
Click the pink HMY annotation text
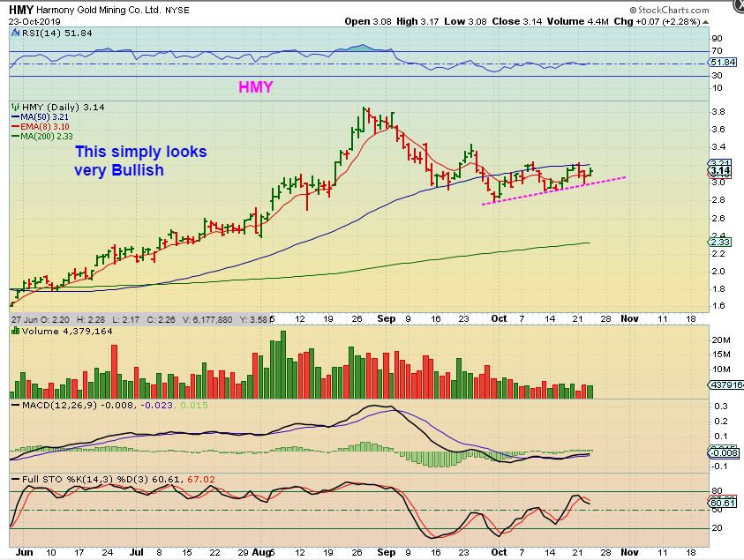click(x=256, y=87)
